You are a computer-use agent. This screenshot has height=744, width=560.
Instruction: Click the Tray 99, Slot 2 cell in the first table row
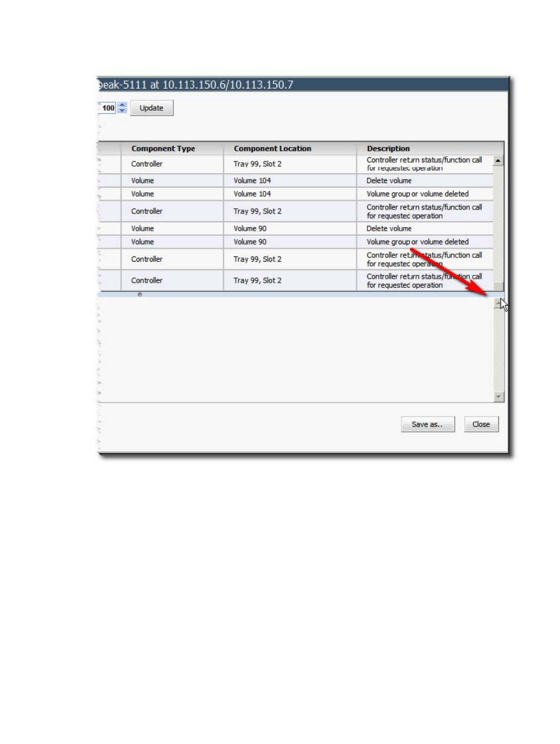coord(257,164)
